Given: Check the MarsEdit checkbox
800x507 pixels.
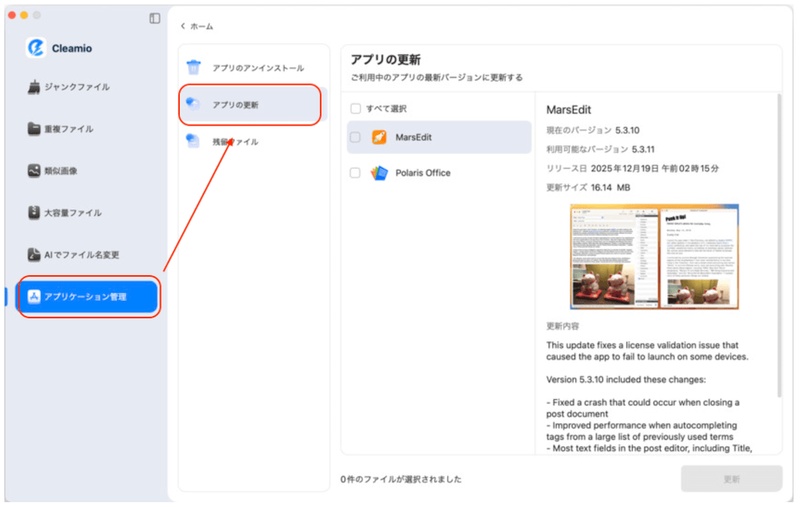Looking at the screenshot, I should 355,137.
